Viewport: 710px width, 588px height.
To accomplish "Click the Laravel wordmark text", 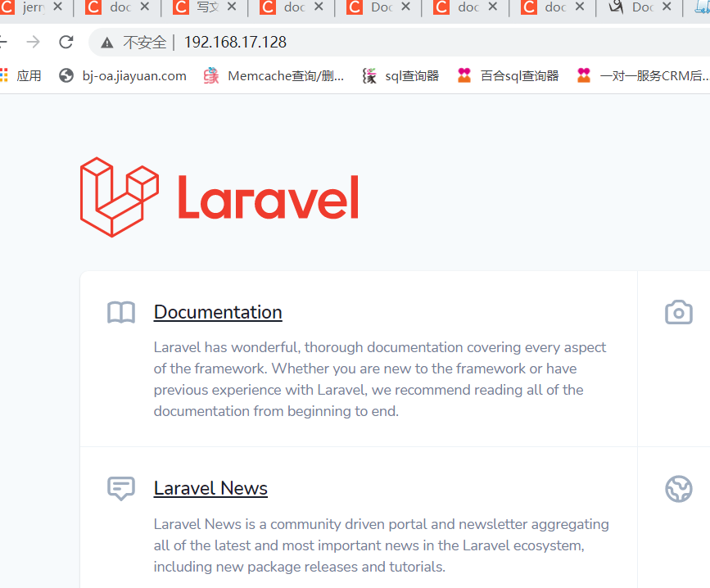I will [x=268, y=197].
